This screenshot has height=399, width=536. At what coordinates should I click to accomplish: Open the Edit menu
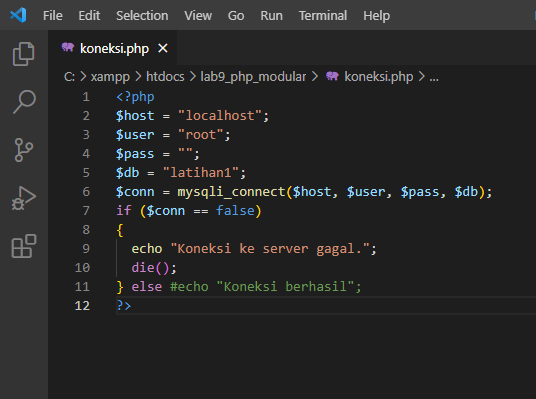[89, 15]
